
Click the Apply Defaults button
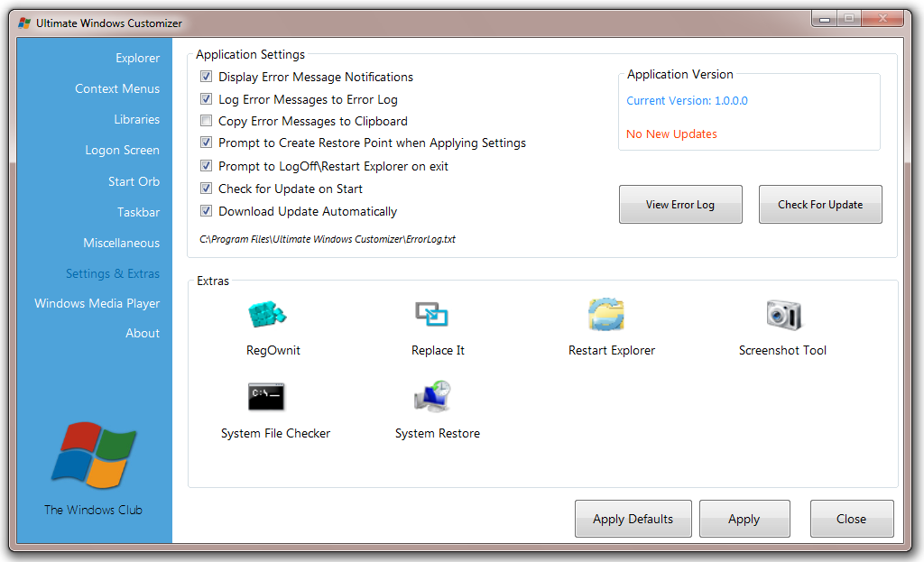pos(633,519)
